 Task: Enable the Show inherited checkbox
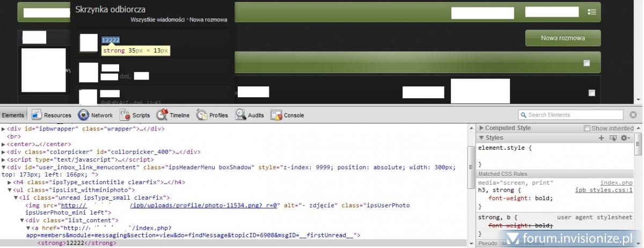[x=587, y=128]
